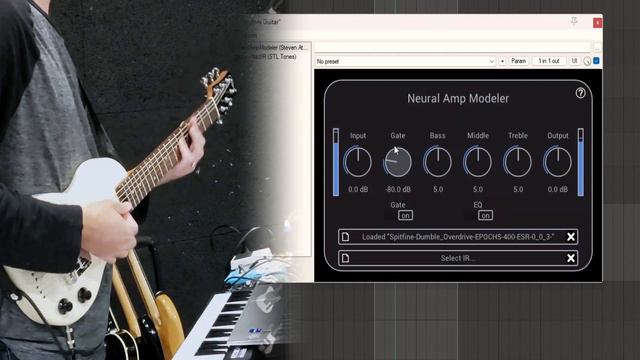Click the plus preset button
This screenshot has width=640, height=360.
point(502,61)
